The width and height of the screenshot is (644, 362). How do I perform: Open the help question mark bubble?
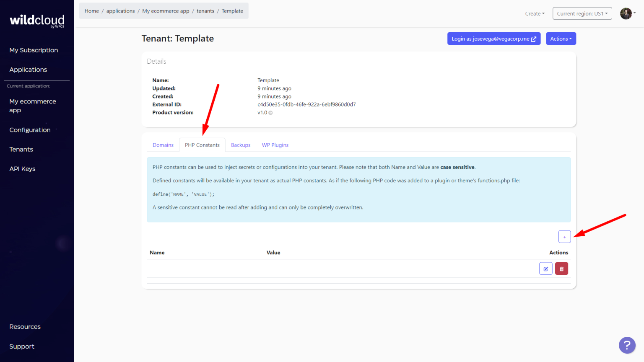click(x=627, y=345)
